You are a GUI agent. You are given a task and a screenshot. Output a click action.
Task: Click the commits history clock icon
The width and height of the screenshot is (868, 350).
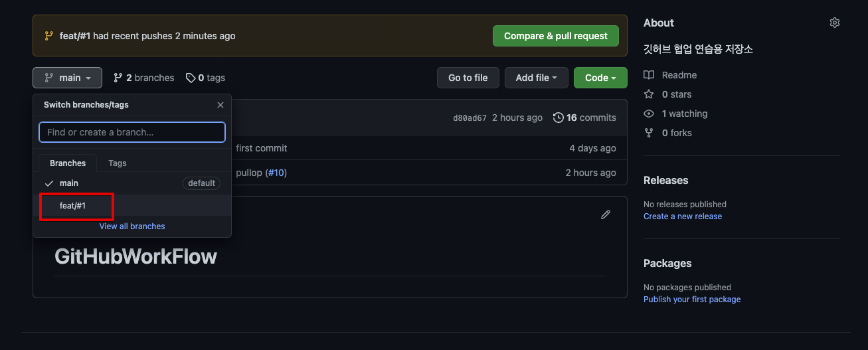click(558, 118)
